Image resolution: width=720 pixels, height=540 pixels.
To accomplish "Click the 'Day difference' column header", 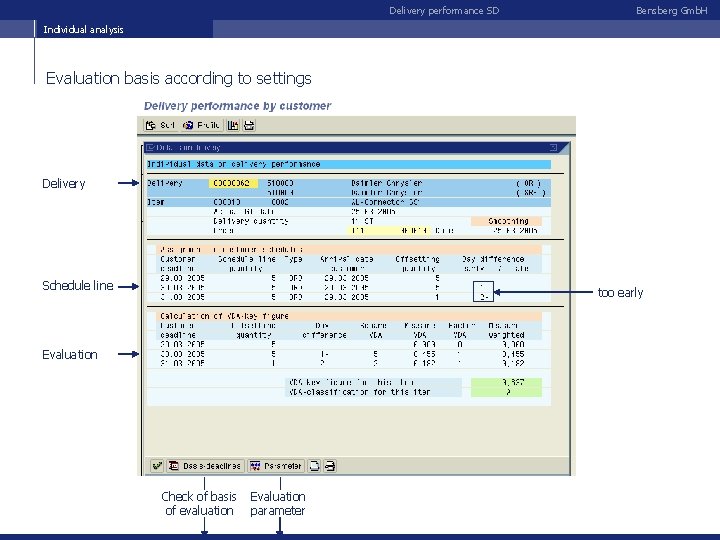I will click(494, 259).
